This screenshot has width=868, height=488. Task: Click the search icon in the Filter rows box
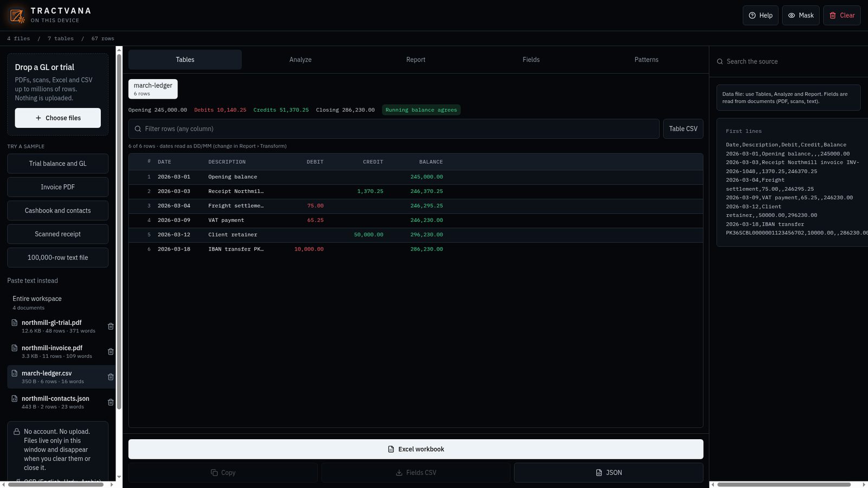click(138, 129)
